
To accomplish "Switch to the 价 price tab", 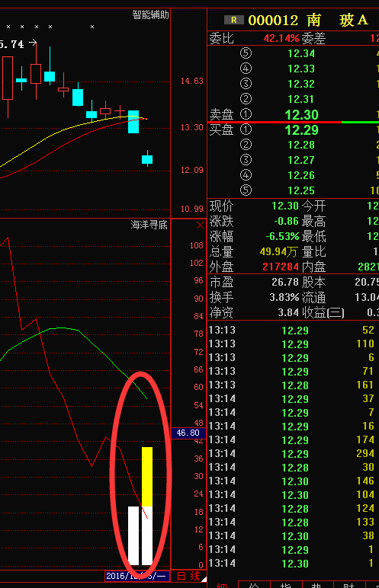I will pos(254,585).
